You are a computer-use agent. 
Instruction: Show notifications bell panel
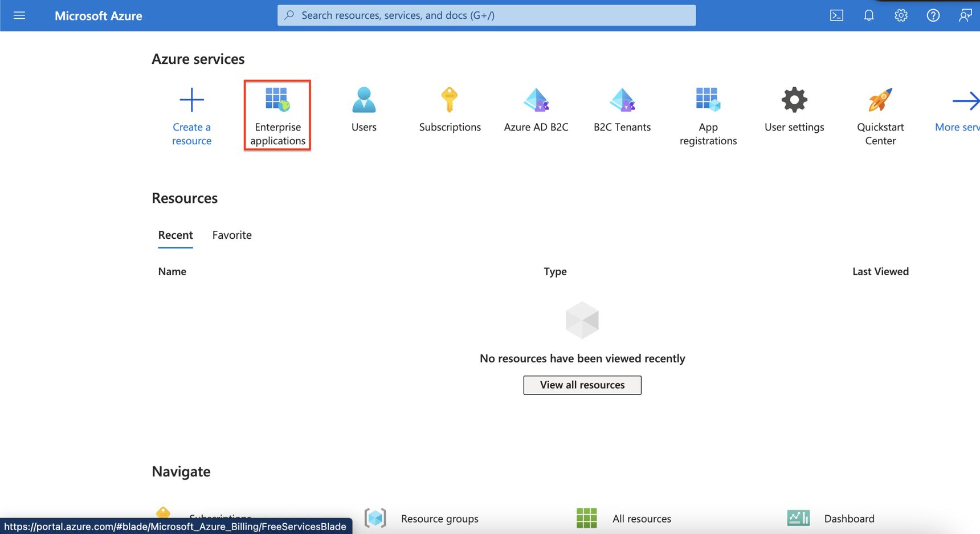pyautogui.click(x=868, y=15)
